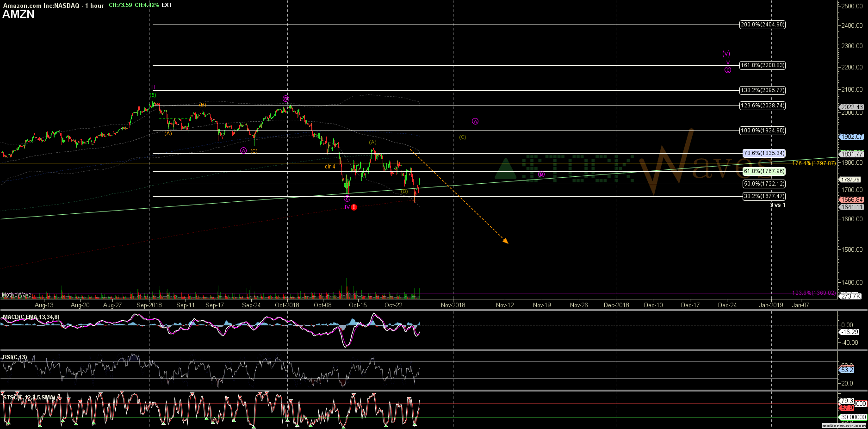Click the Sep-2018 date on time axis
868x429 pixels.
pos(149,305)
